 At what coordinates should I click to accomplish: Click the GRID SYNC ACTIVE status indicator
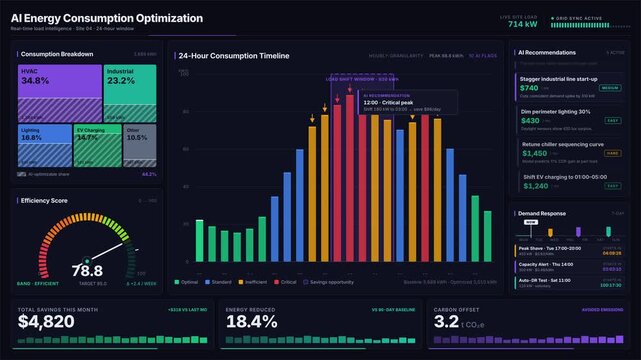[576, 18]
